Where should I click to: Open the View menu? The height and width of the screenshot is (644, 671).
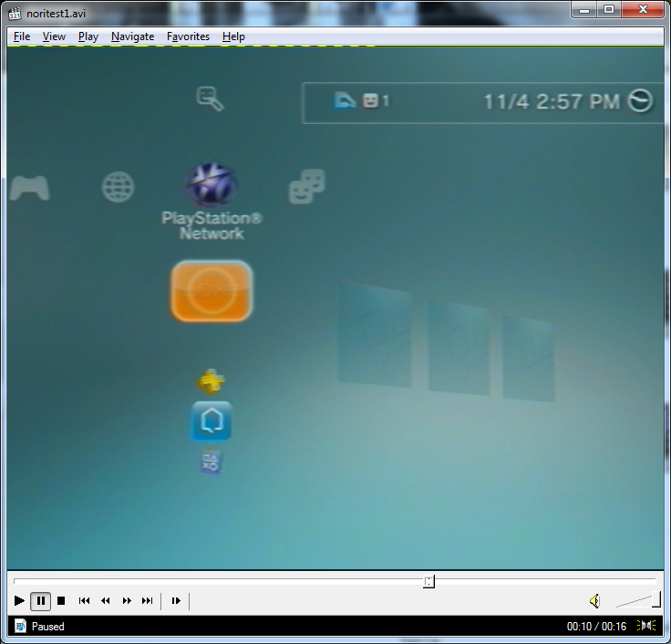coord(54,36)
